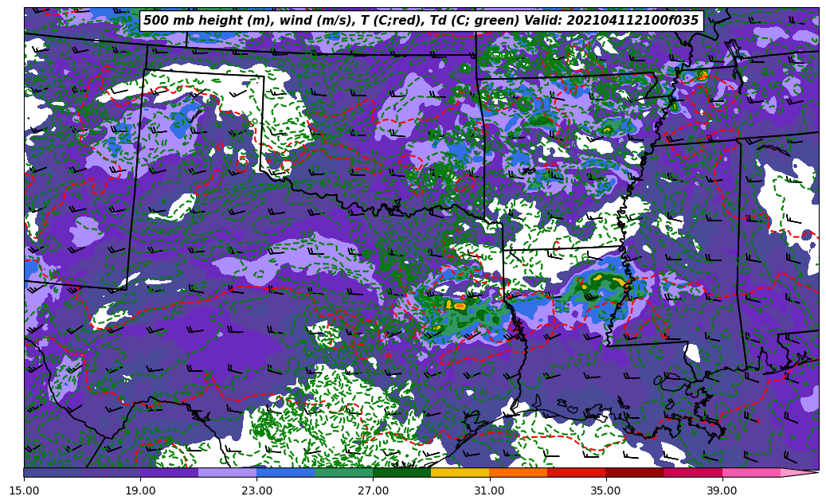826x504 pixels.
Task: Select the bright red colorbar segment
Action: point(577,472)
